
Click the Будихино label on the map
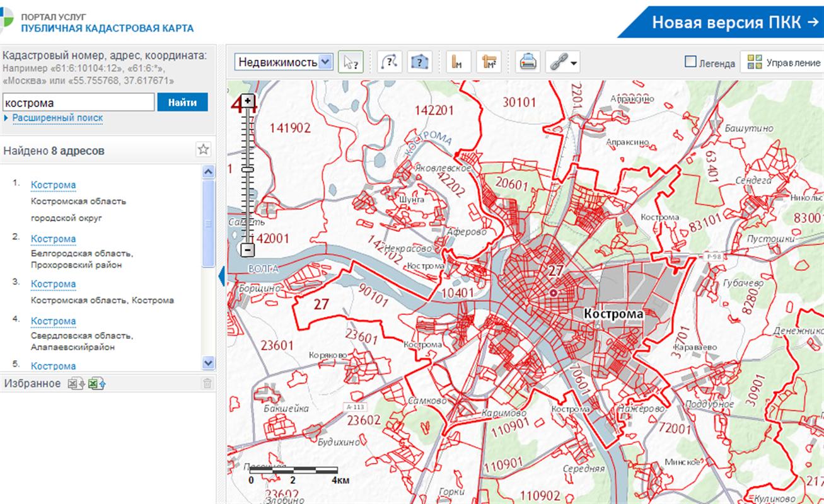click(340, 442)
